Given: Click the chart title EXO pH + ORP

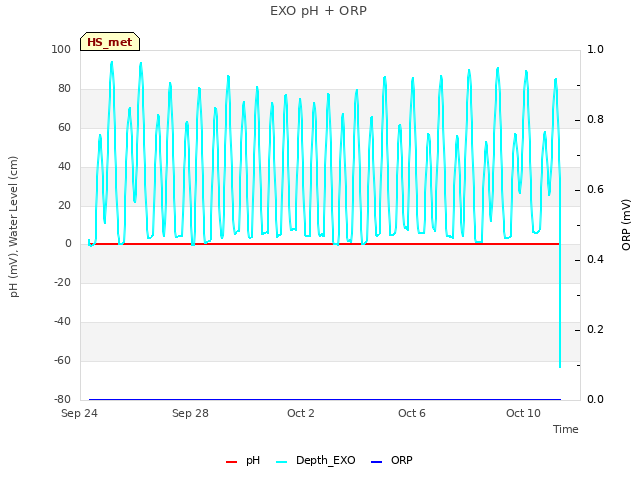Looking at the screenshot, I should [318, 11].
